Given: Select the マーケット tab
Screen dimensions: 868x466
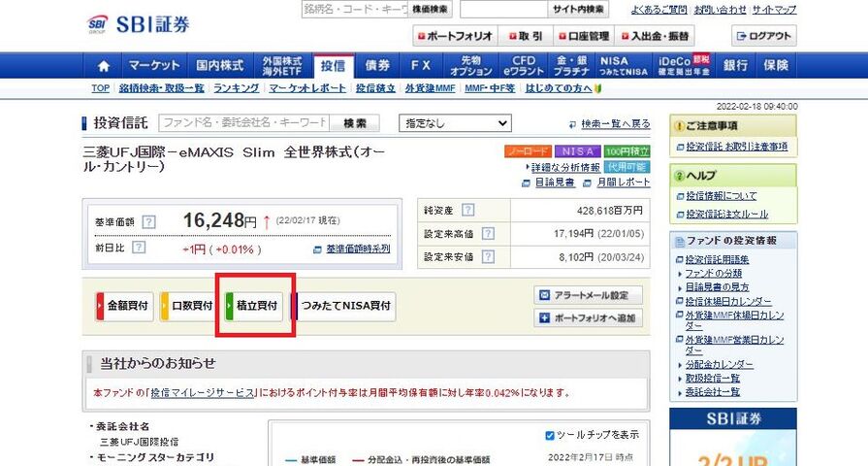Looking at the screenshot, I should tap(154, 65).
